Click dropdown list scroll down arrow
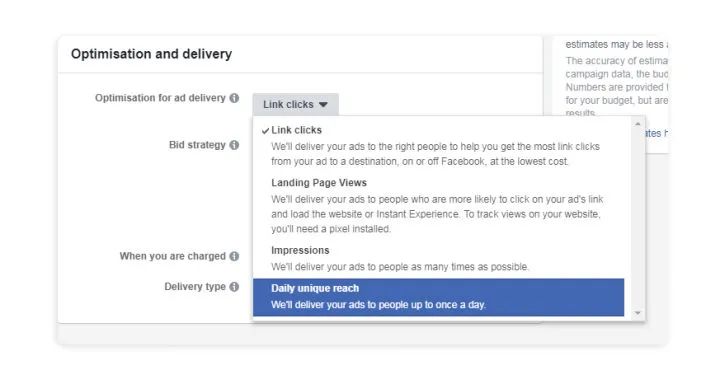 [x=637, y=313]
